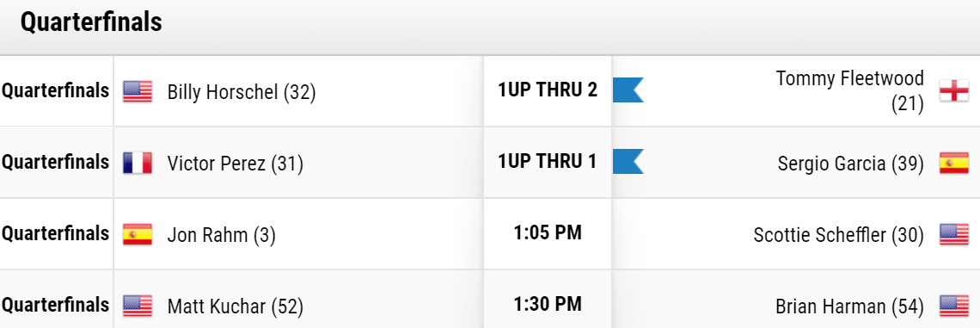Click the US flag beside Brian Harman

pos(954,306)
